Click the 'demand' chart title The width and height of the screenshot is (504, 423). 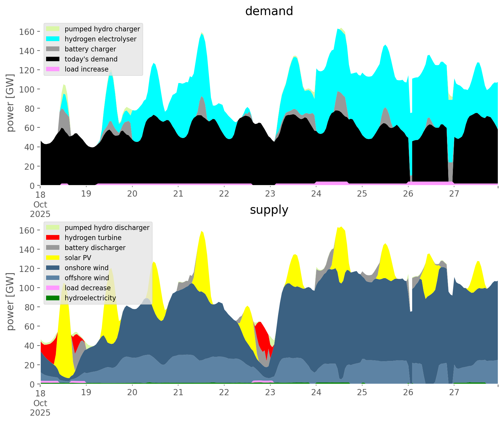click(x=269, y=11)
